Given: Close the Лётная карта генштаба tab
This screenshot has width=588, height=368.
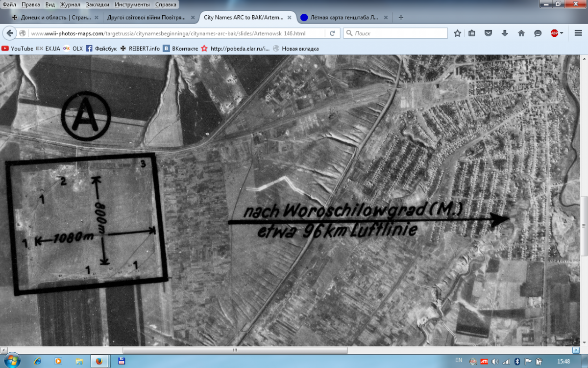Looking at the screenshot, I should [x=385, y=17].
